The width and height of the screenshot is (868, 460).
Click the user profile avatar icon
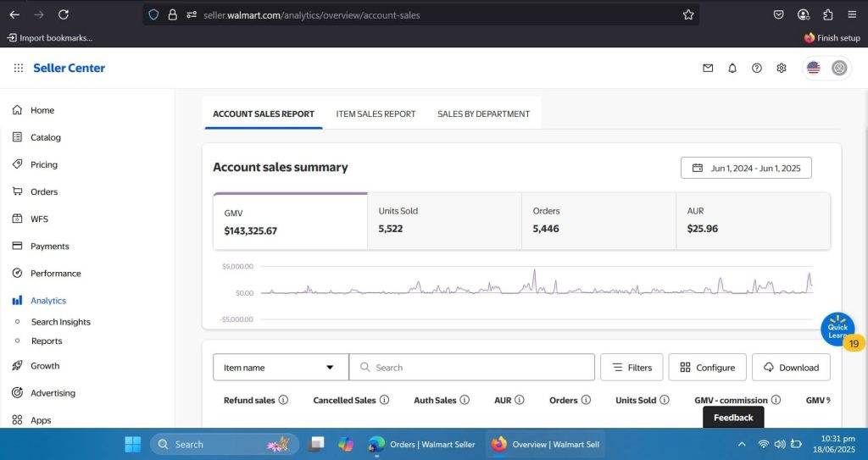[x=839, y=69]
